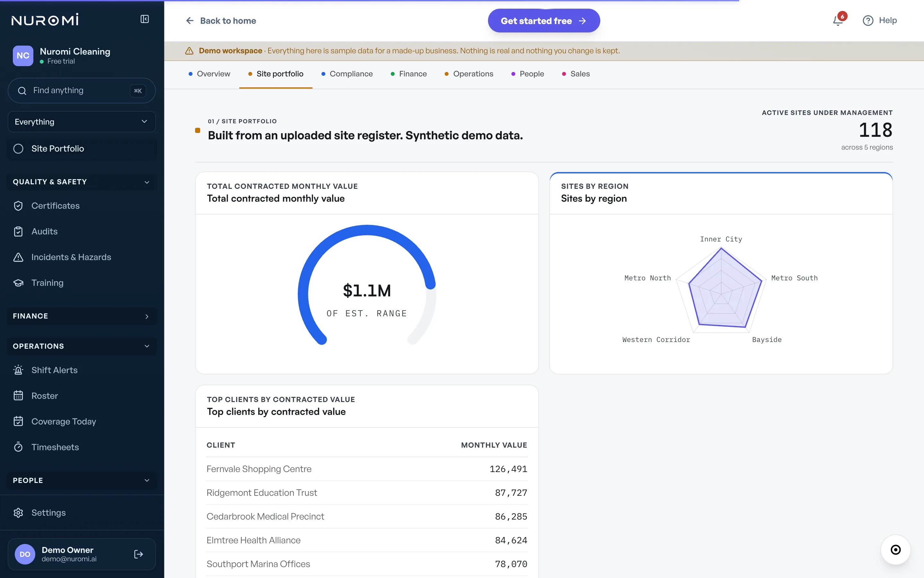
Task: Click the Settings gear icon
Action: [18, 512]
